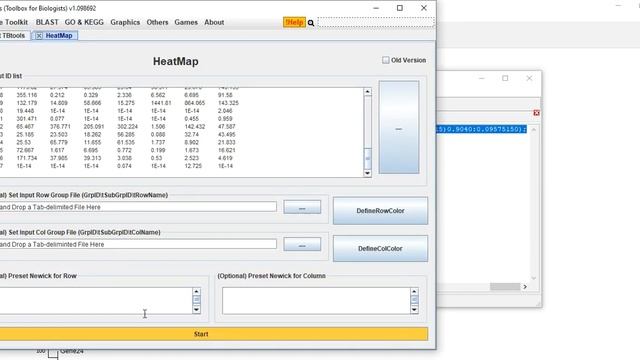Click up arrow of data table scrollbar
Screen dimensions: 640x360
[x=367, y=92]
